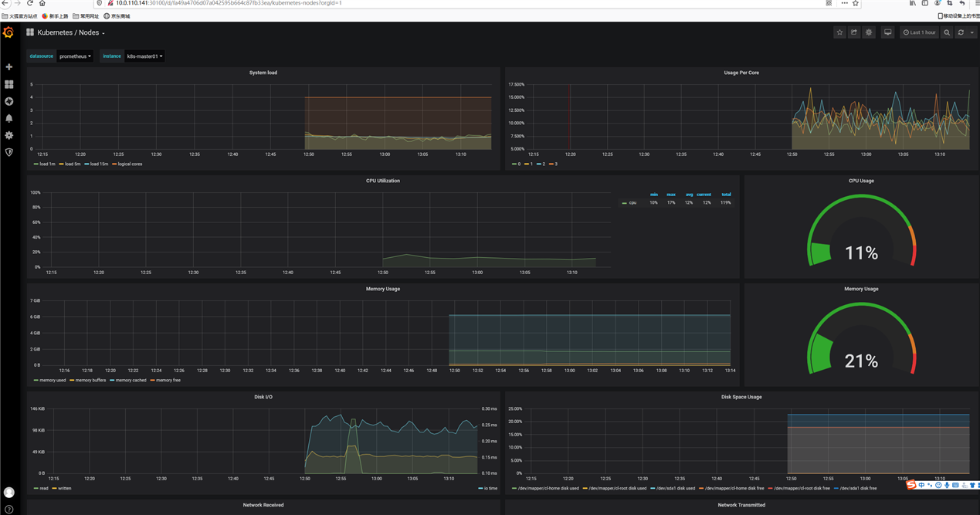Cycle view mode with monitor icon
The width and height of the screenshot is (980, 515).
(x=888, y=32)
